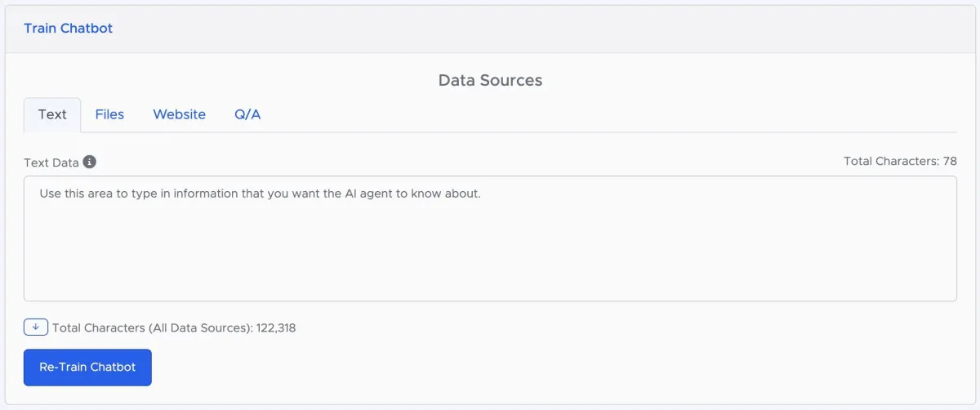Screen dimensions: 980x410
Task: Click the number 78 in the character count
Action: (950, 162)
